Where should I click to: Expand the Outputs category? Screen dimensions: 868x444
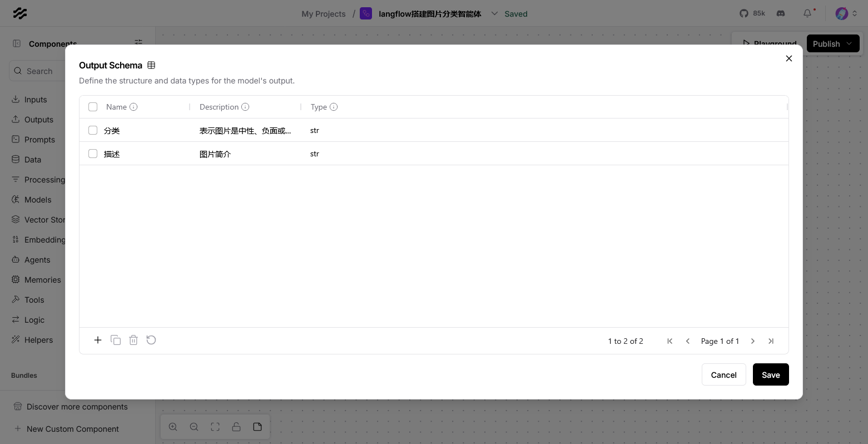coord(38,120)
